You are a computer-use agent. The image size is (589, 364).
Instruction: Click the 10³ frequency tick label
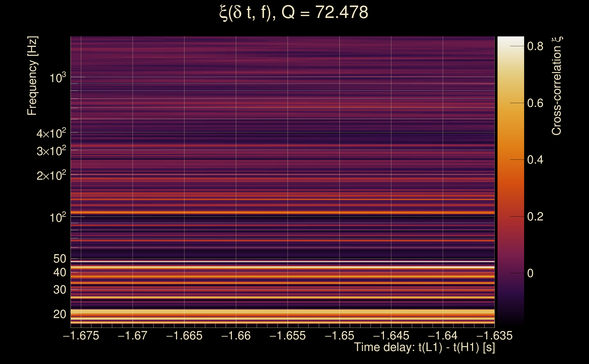click(58, 78)
